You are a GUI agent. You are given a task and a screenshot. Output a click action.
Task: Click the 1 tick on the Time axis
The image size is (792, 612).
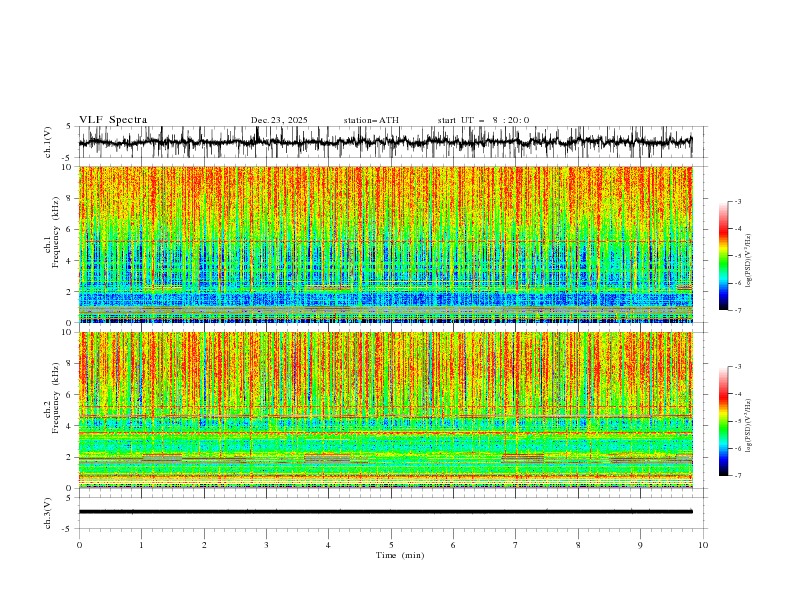(141, 545)
